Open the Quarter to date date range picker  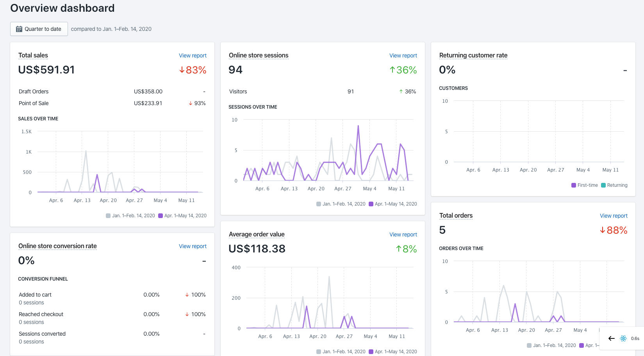coord(39,29)
